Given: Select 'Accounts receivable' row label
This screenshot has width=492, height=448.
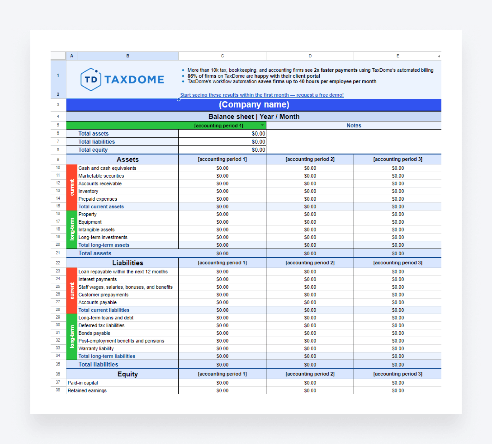Looking at the screenshot, I should point(100,184).
